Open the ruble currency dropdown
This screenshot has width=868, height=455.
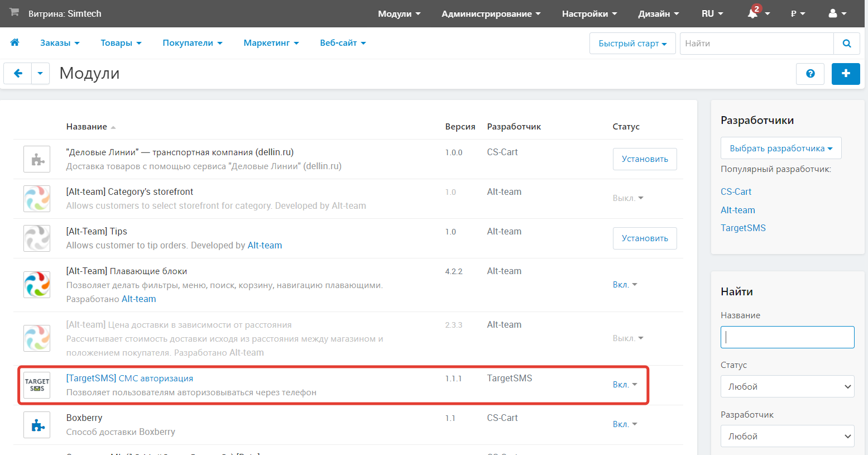[798, 13]
